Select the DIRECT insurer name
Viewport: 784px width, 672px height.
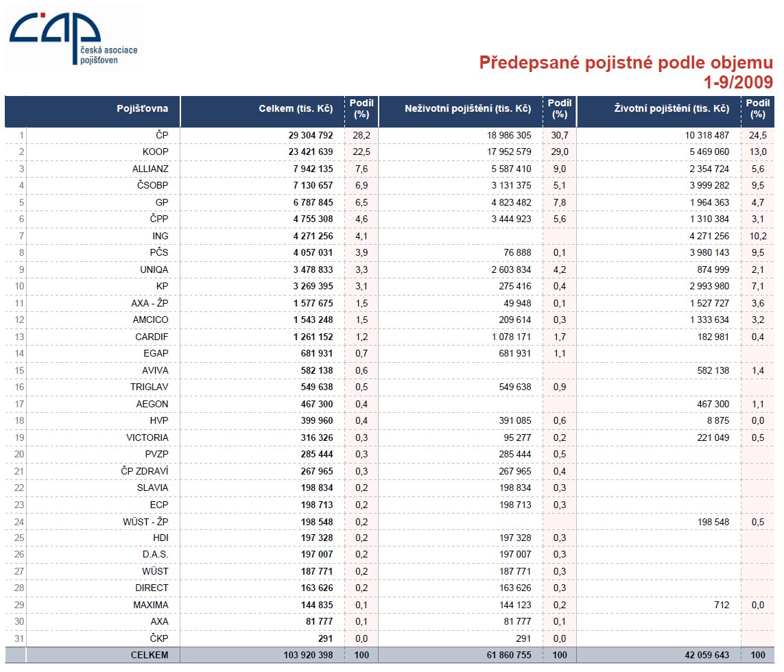pyautogui.click(x=152, y=588)
